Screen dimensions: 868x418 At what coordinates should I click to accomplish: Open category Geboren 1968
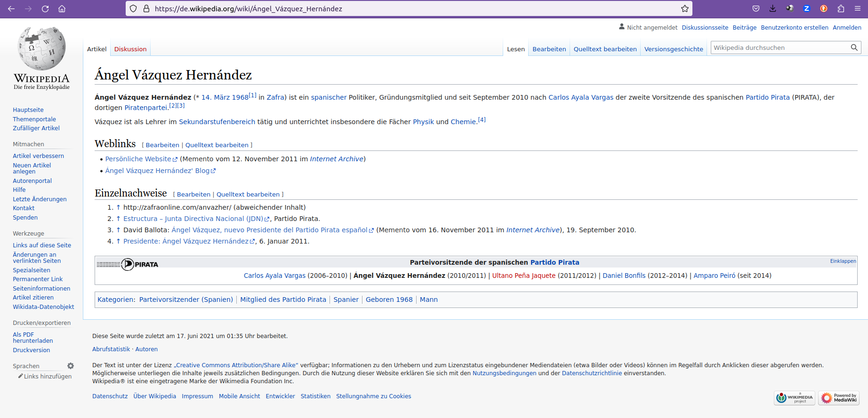[389, 300]
